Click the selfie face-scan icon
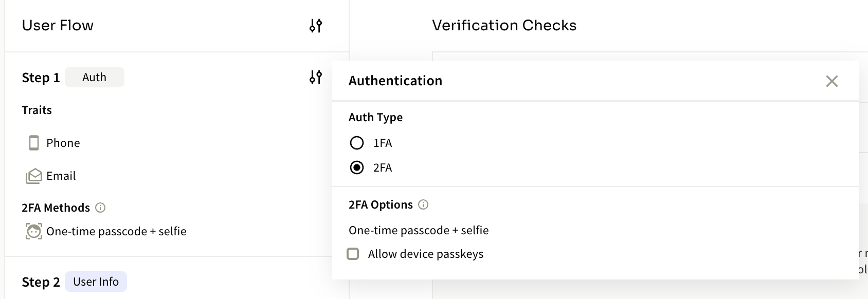The width and height of the screenshot is (868, 299). click(x=34, y=232)
